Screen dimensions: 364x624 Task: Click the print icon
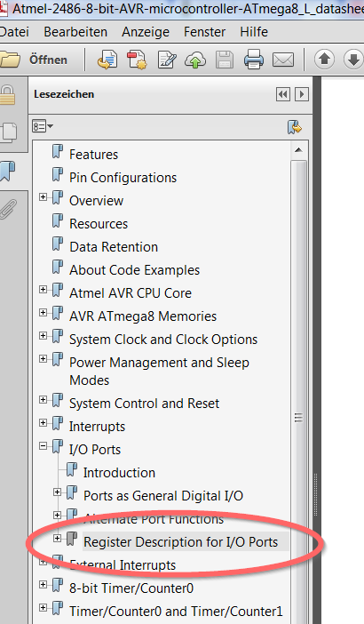pyautogui.click(x=254, y=60)
